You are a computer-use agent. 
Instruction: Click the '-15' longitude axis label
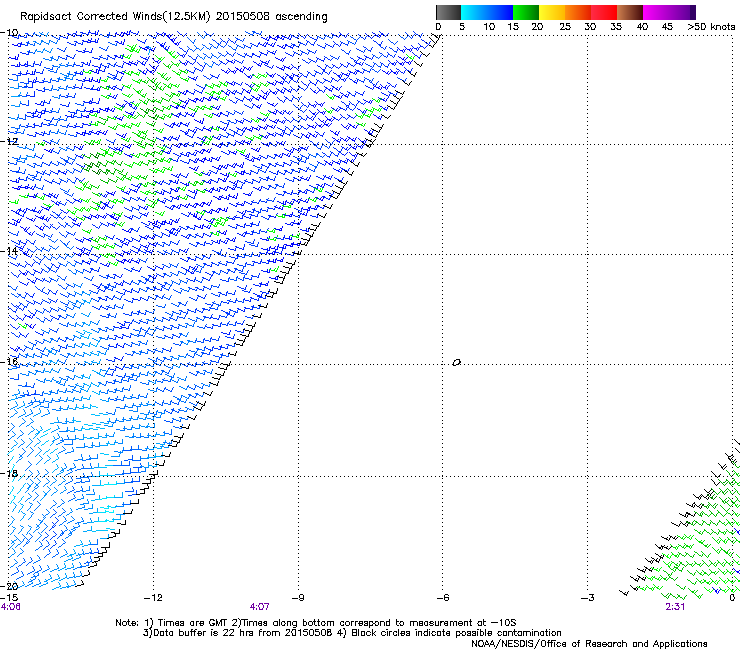coord(8,598)
